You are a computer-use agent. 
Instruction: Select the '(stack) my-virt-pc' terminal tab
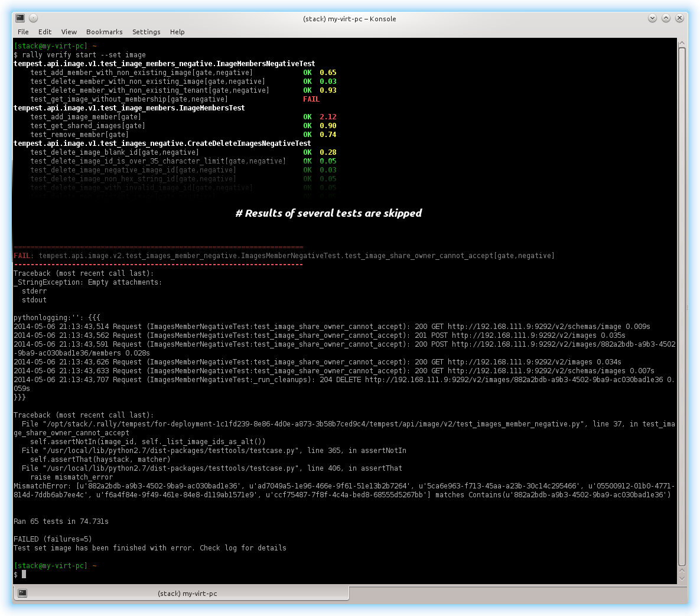click(181, 593)
